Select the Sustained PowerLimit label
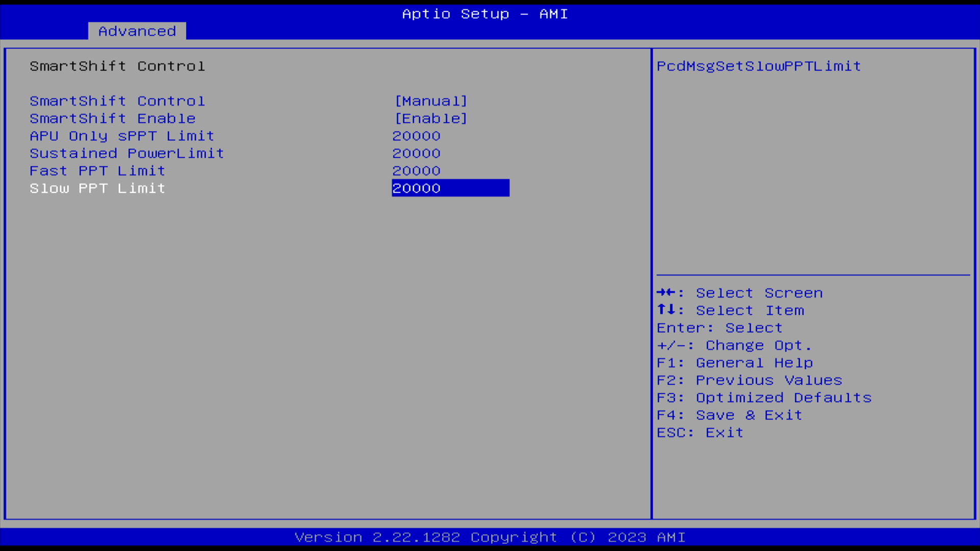This screenshot has height=551, width=980. coord(127,153)
